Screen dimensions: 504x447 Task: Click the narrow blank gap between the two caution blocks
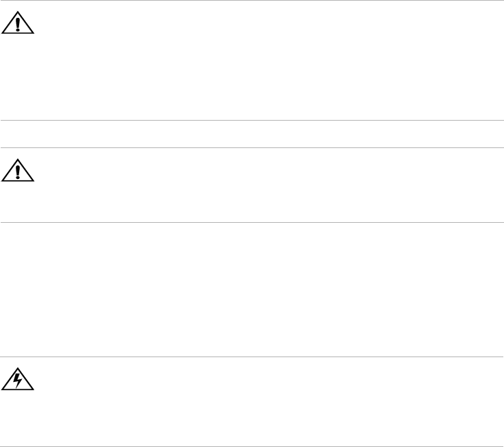tap(252, 134)
